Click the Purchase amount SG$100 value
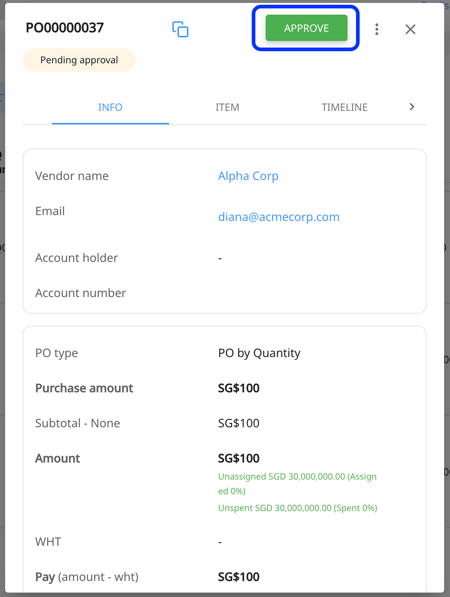Screen dimensions: 450x597 pos(239,388)
